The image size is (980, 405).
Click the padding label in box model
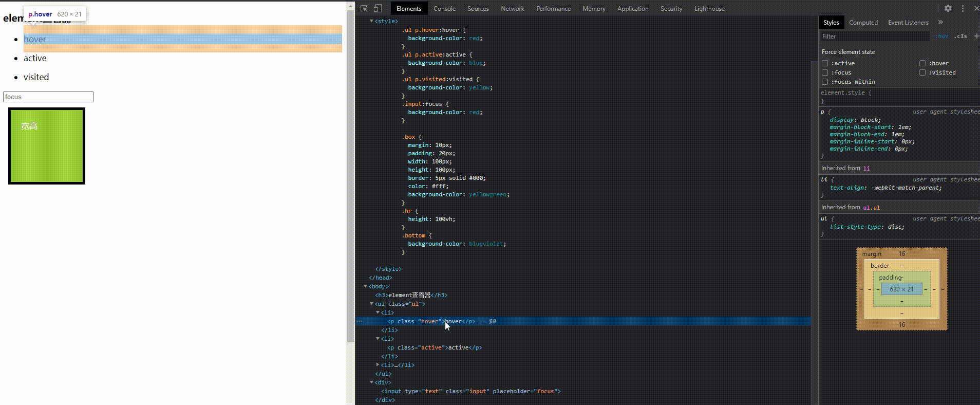890,278
